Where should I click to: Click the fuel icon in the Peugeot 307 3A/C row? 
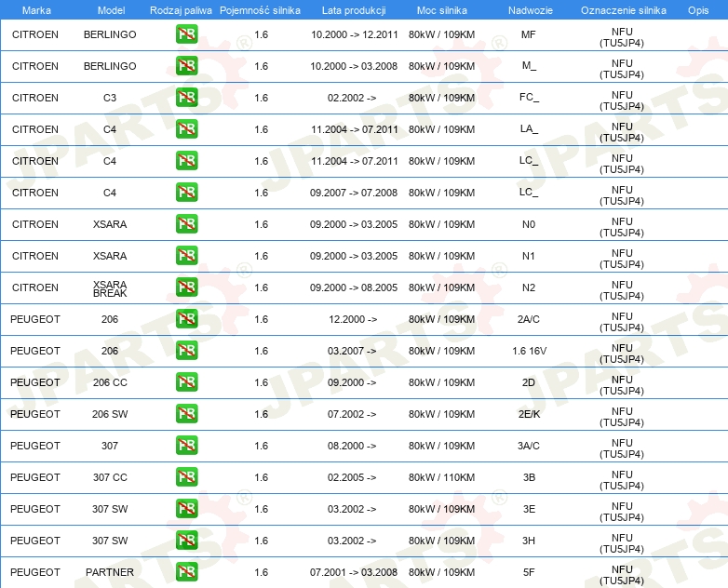pos(186,445)
